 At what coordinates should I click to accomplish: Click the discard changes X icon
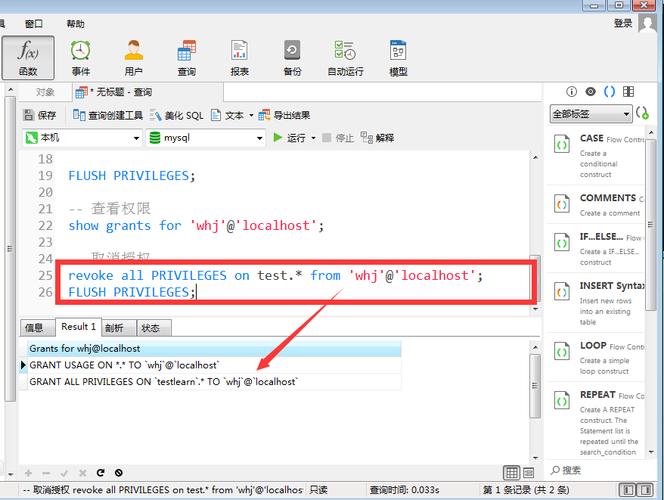pos(83,473)
